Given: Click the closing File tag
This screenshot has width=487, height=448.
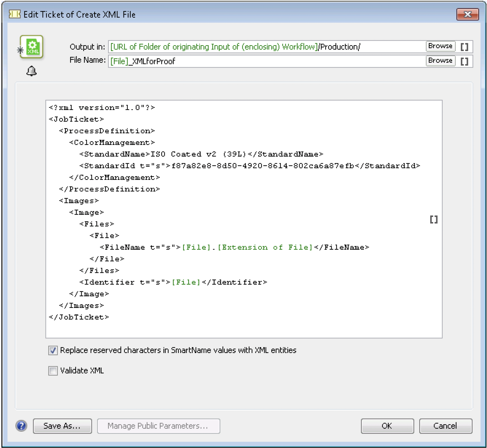Looking at the screenshot, I should (107, 259).
